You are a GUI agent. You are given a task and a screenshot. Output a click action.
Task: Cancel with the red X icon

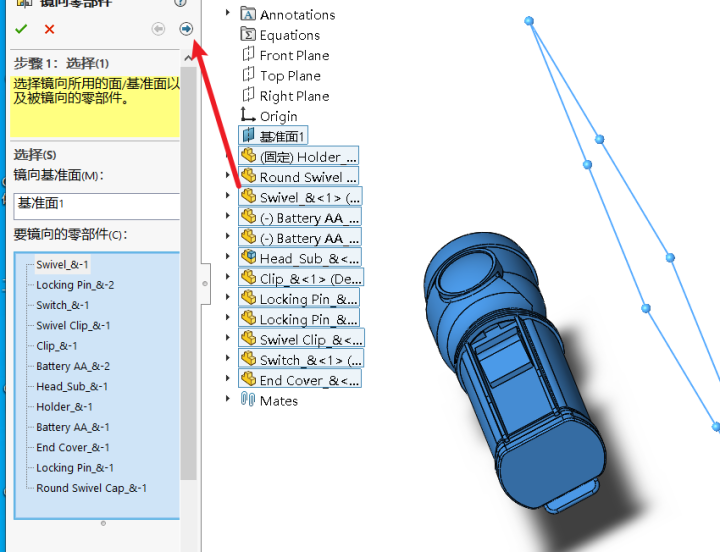[49, 29]
